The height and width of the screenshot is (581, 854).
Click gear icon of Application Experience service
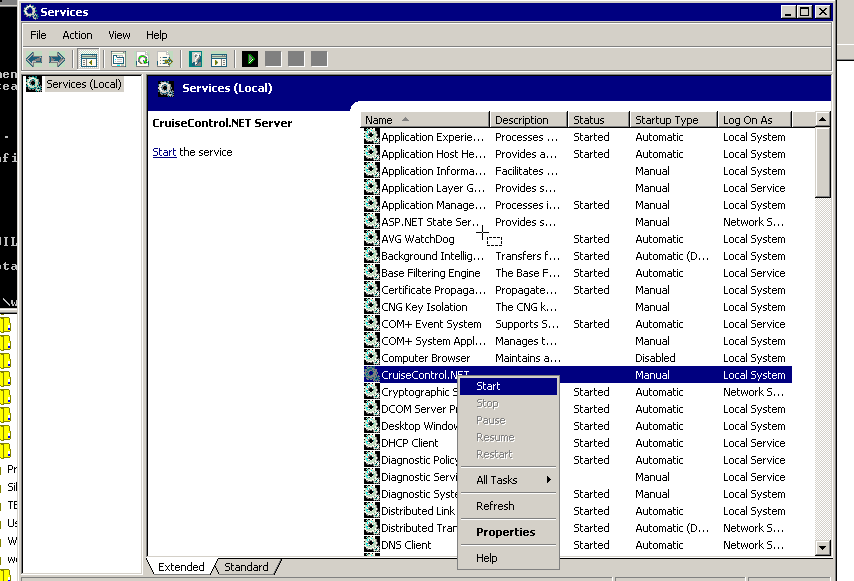[371, 136]
